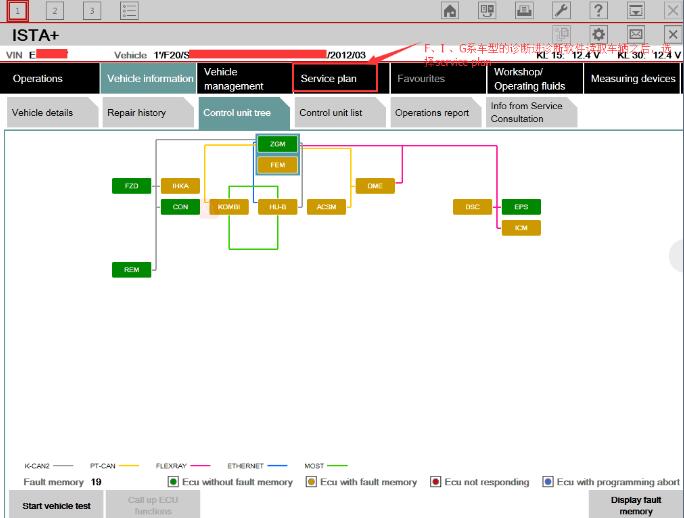
Task: Select session tab 3 in the top bar
Action: click(x=92, y=11)
